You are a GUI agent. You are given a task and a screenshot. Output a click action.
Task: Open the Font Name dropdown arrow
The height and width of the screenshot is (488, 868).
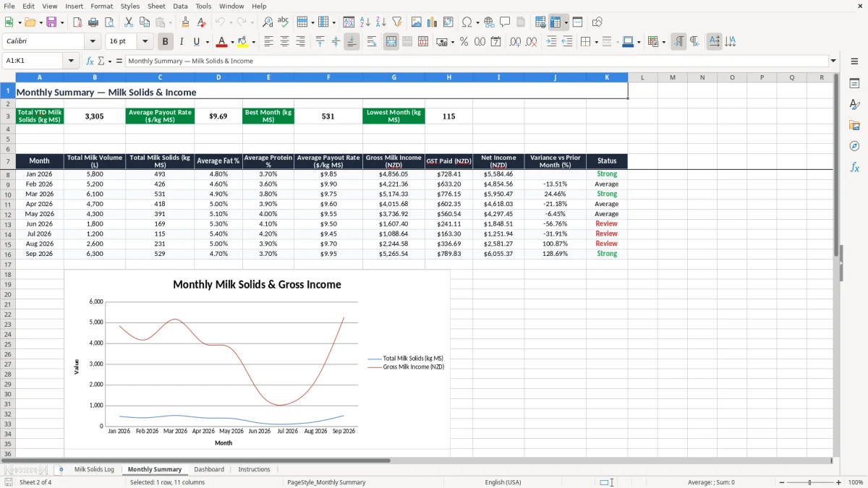point(93,42)
